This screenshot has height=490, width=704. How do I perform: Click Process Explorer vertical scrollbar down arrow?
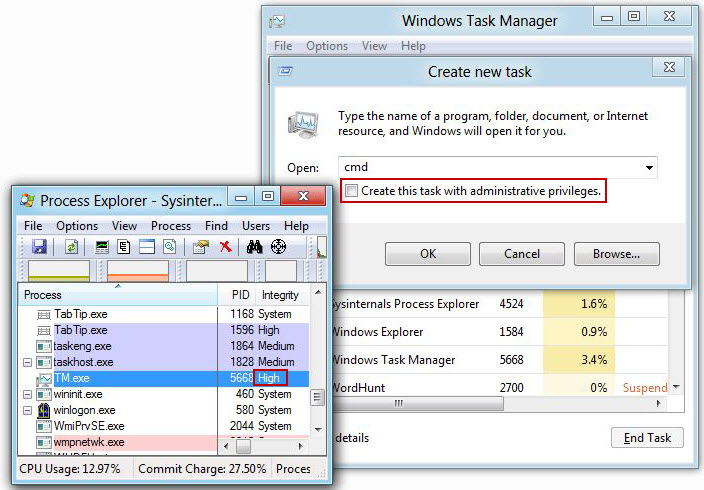(x=318, y=429)
